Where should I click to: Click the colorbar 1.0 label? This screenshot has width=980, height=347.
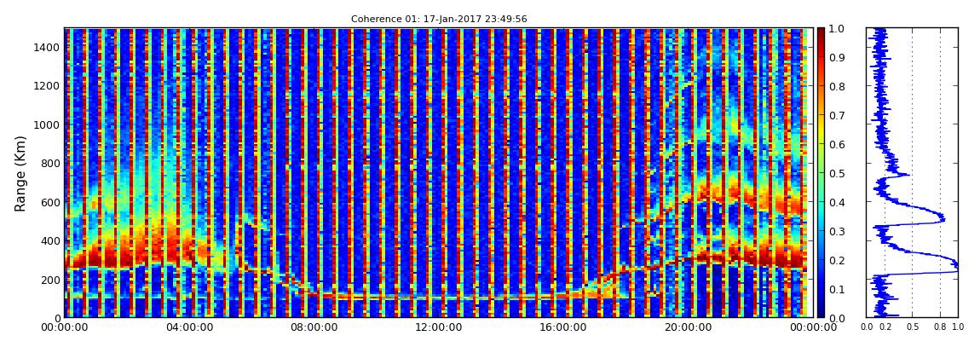(836, 29)
